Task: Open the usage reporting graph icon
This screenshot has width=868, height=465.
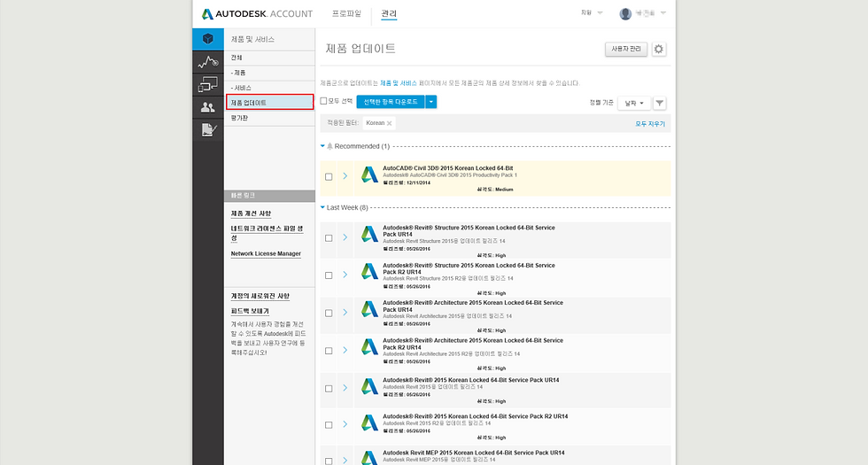Action: [208, 62]
